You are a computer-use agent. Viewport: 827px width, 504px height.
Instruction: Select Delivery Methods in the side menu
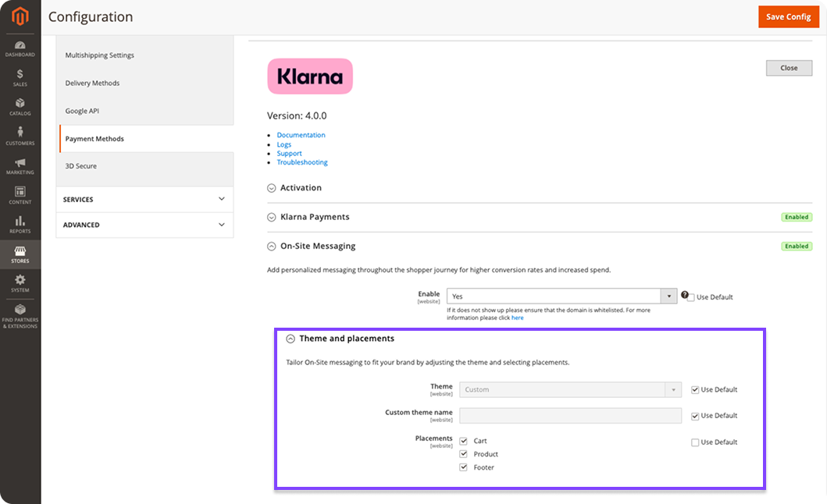tap(92, 83)
